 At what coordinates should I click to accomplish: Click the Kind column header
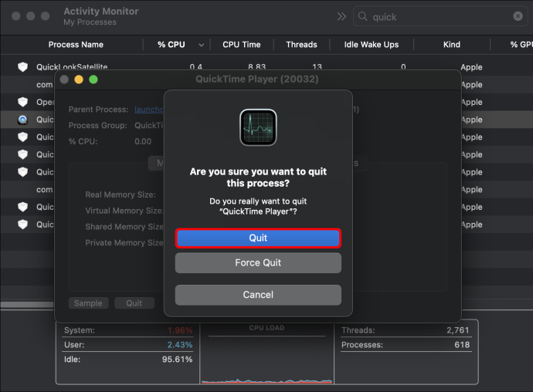tap(451, 45)
